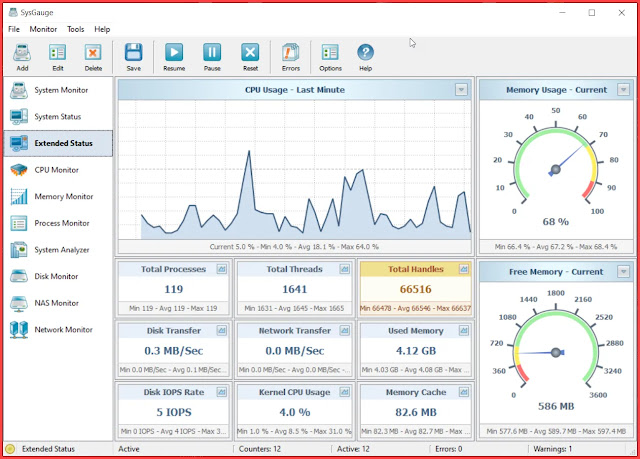The height and width of the screenshot is (459, 640).
Task: Click Counters: 12 in the status bar
Action: tap(260, 449)
